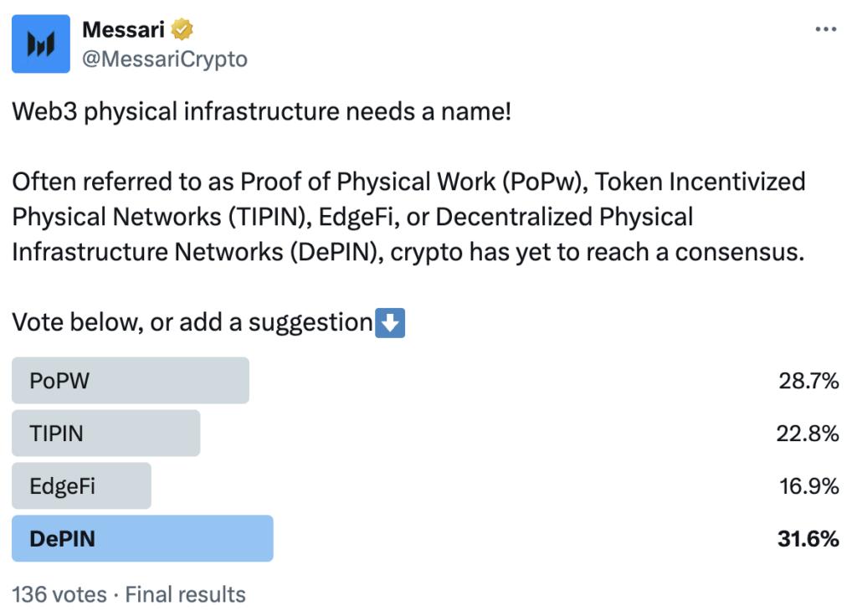Select the highlighted DePIN poll bar
This screenshot has height=616, width=857.
(142, 539)
